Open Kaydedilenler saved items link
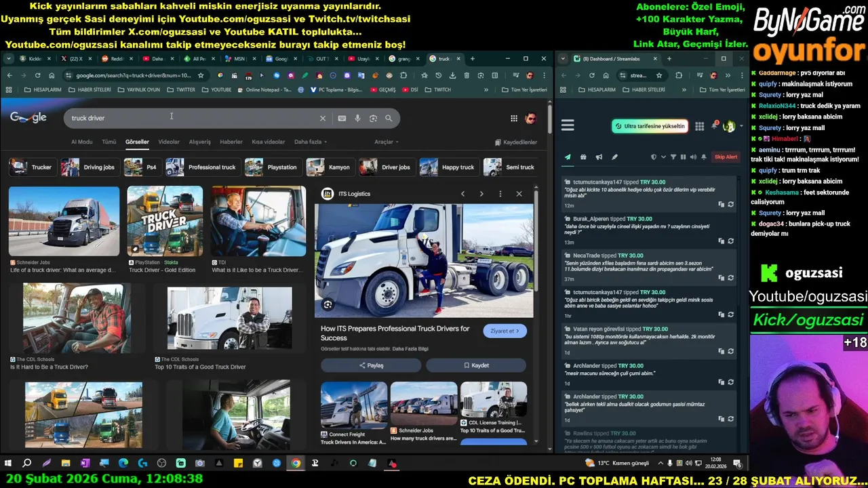 516,142
